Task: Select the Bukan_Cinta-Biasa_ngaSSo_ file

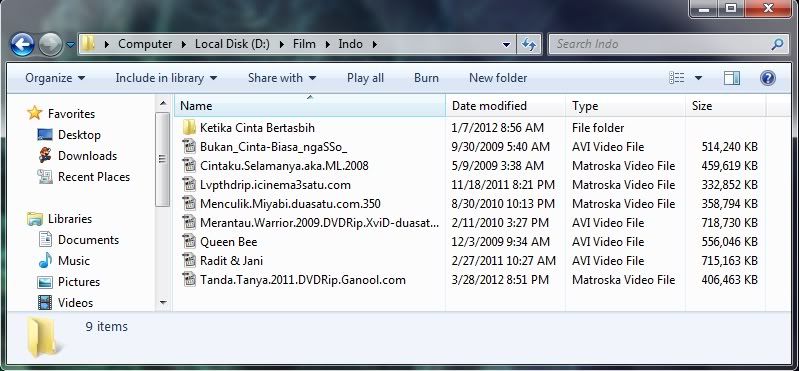Action: click(273, 147)
